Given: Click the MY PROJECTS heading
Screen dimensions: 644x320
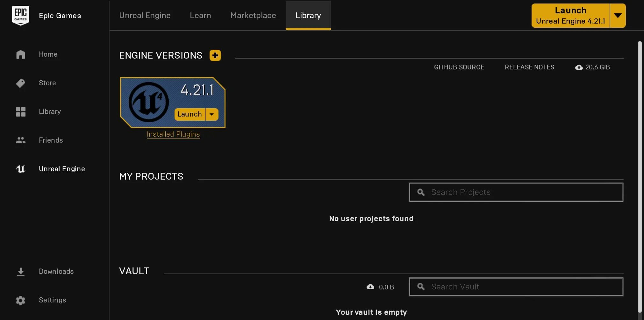Looking at the screenshot, I should click(151, 176).
